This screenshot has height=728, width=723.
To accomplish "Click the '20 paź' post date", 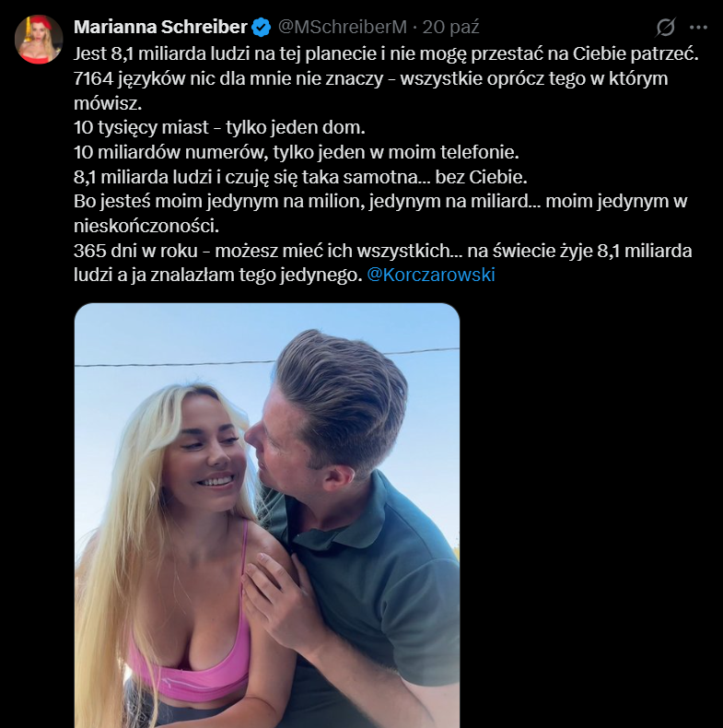I will pyautogui.click(x=450, y=27).
